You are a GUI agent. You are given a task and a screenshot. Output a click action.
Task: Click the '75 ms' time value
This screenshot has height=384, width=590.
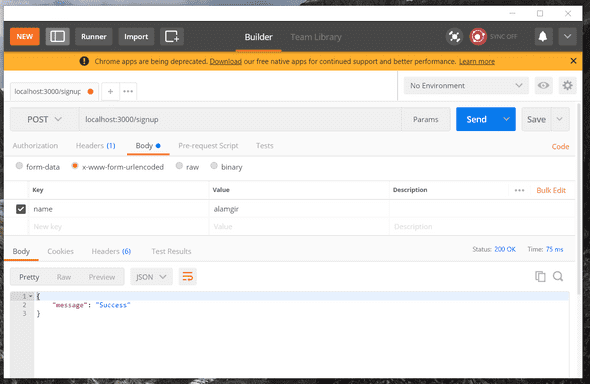point(554,249)
